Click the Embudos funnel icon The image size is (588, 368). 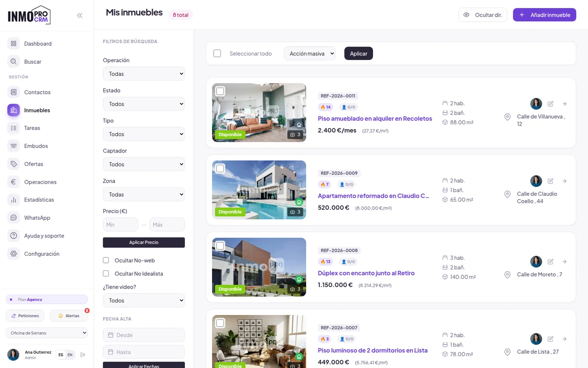(14, 146)
